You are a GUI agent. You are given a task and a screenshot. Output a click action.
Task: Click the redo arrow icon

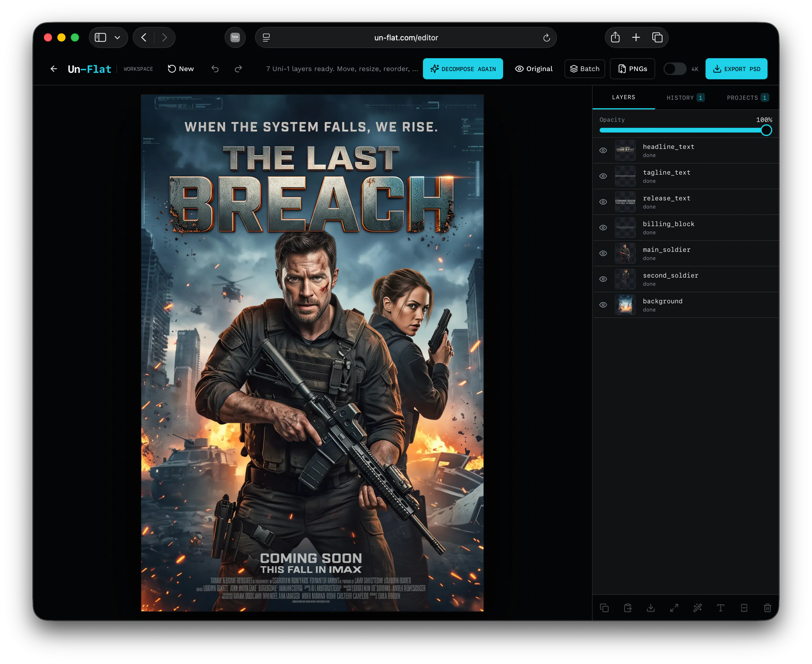pos(238,69)
